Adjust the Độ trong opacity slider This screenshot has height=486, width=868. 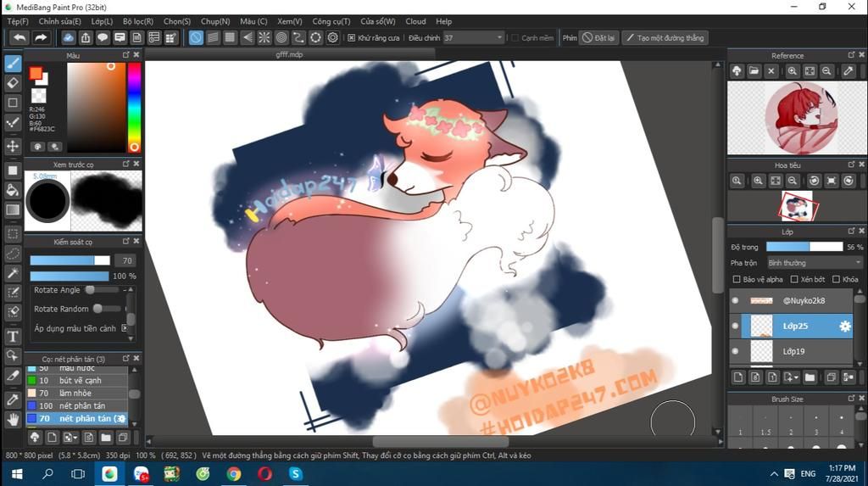tap(804, 247)
